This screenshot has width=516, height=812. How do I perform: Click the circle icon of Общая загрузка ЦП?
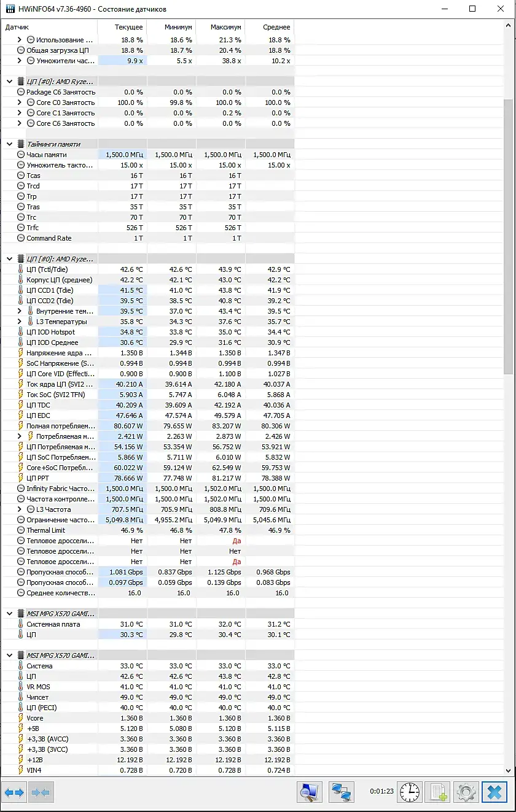tap(21, 50)
